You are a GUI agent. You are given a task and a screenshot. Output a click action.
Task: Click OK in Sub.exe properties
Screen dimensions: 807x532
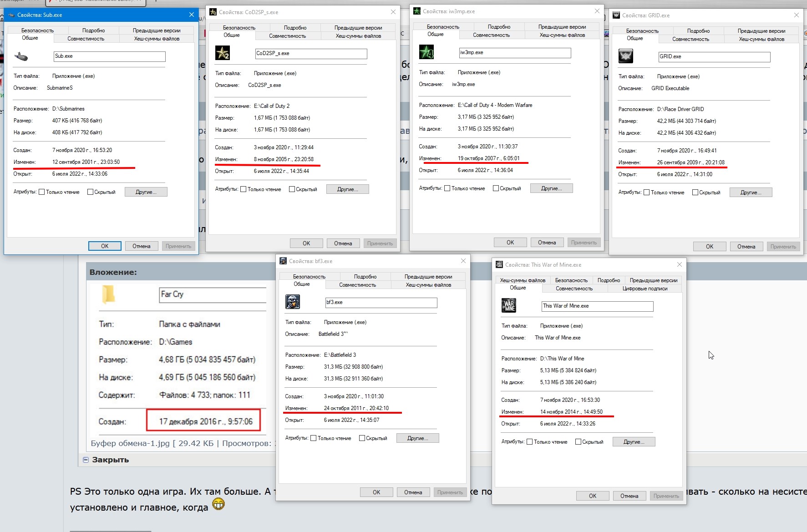105,246
